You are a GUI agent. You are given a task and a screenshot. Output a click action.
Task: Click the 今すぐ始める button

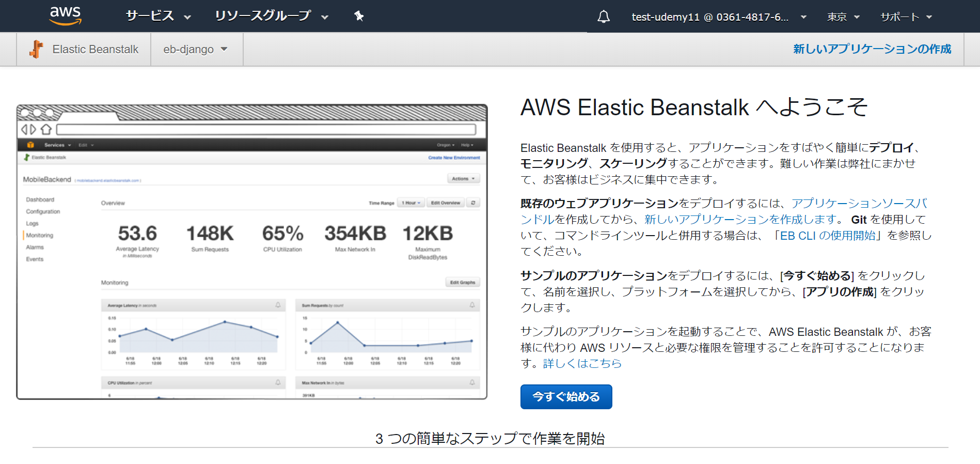566,397
